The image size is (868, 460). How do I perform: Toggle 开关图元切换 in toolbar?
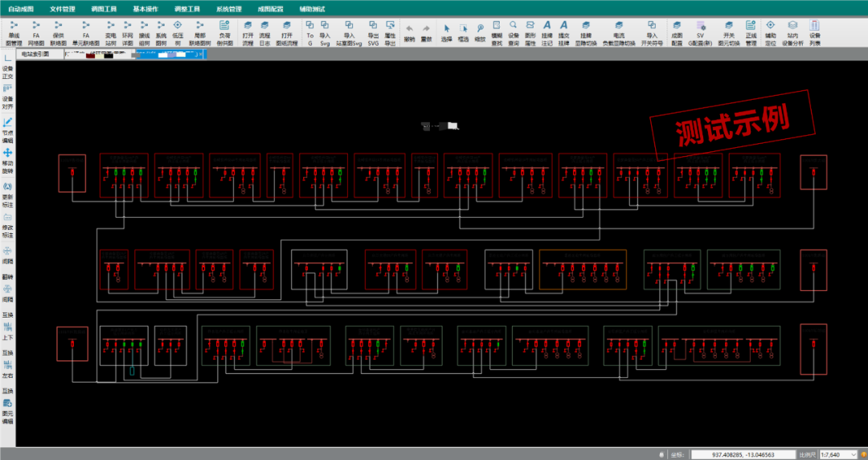(729, 31)
